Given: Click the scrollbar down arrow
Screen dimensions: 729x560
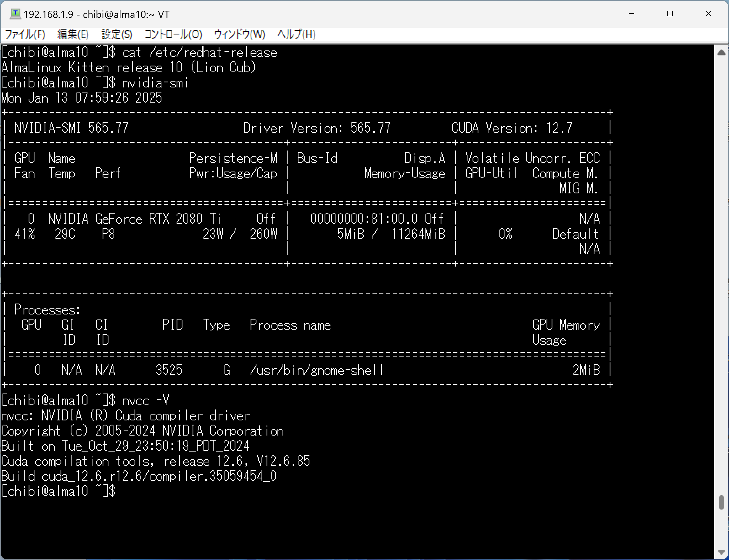Looking at the screenshot, I should 721,552.
